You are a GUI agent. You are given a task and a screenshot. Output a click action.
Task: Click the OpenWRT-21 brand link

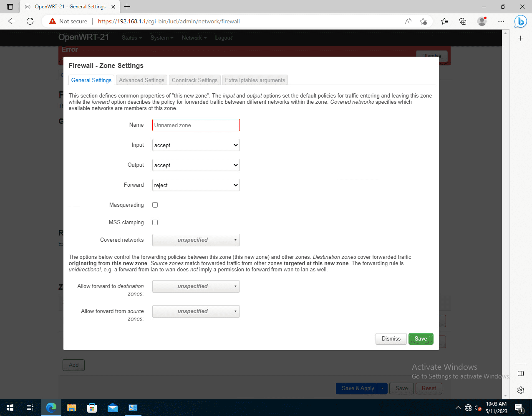(83, 37)
